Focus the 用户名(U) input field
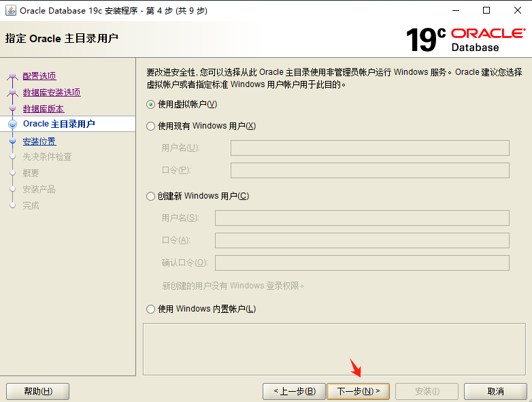The image size is (532, 402). (x=370, y=148)
